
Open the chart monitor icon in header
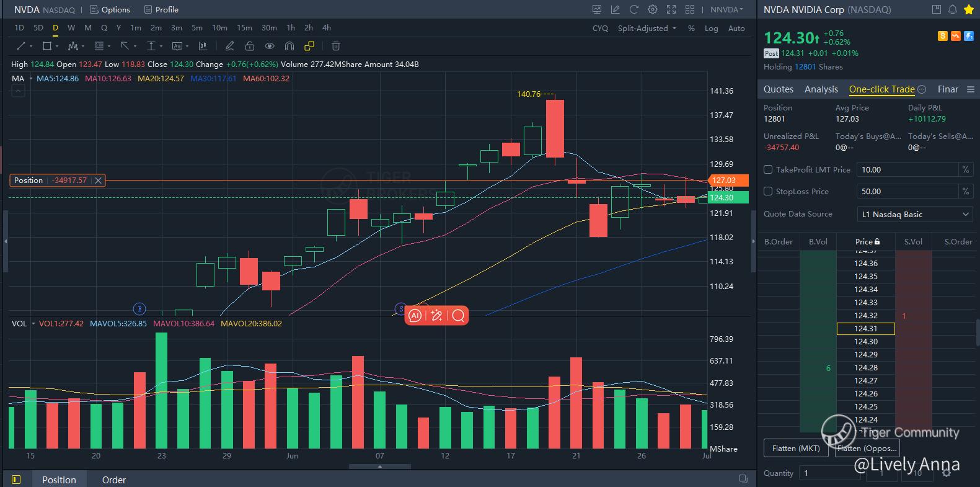pos(597,9)
